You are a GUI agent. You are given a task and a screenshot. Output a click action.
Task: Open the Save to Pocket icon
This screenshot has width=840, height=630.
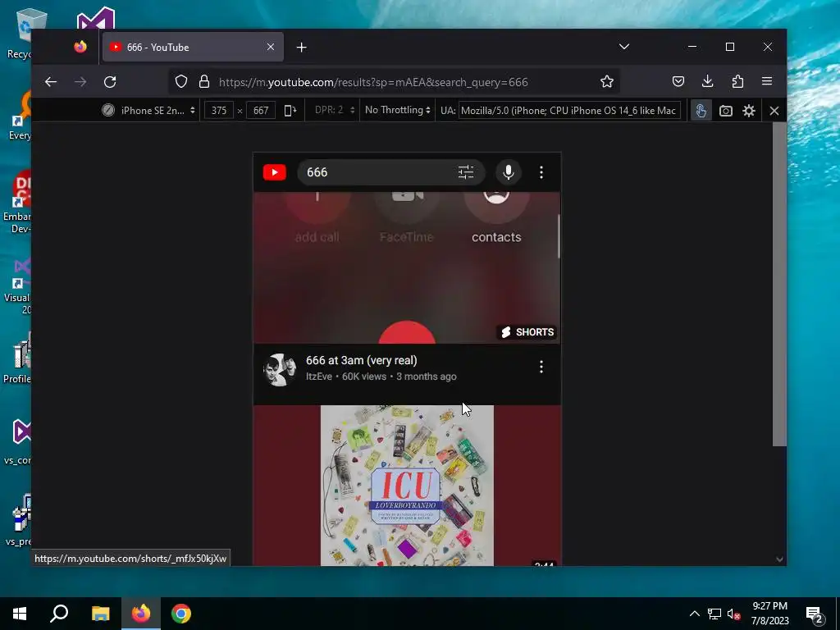point(678,81)
